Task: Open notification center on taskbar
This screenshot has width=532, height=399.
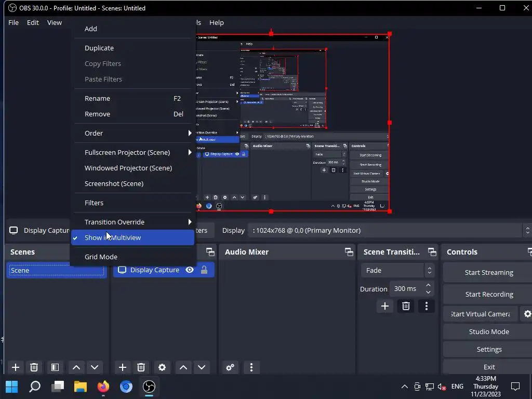Action: tap(515, 387)
